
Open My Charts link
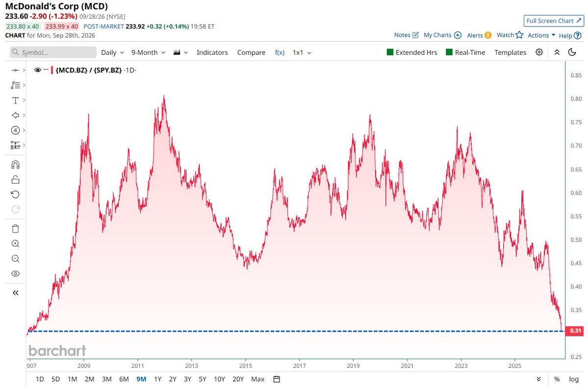pyautogui.click(x=442, y=35)
